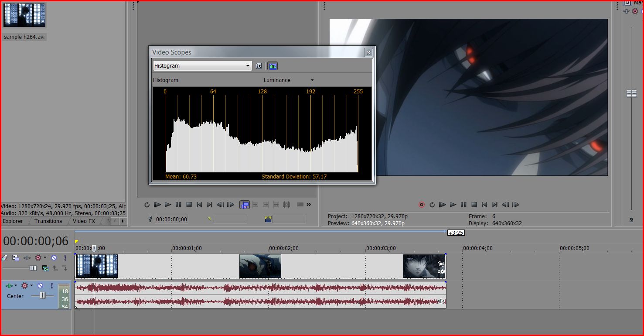Click Play From Start under video preview
This screenshot has width=644, height=336.
point(443,205)
